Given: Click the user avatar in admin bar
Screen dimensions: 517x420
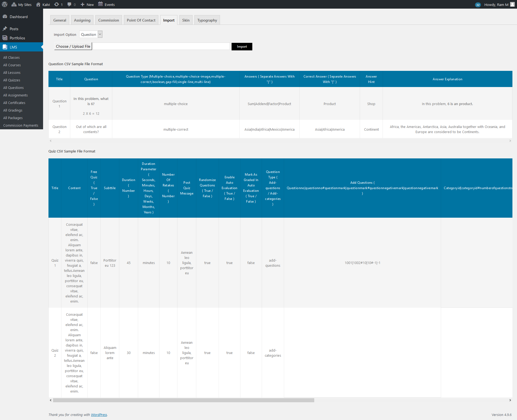Looking at the screenshot, I should (512, 4).
